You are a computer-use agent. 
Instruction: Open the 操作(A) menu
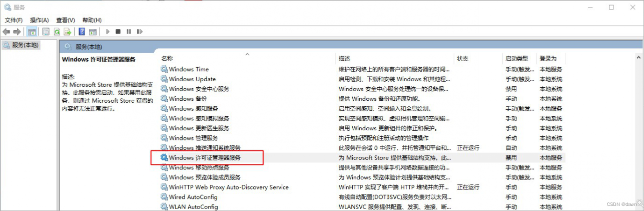39,20
